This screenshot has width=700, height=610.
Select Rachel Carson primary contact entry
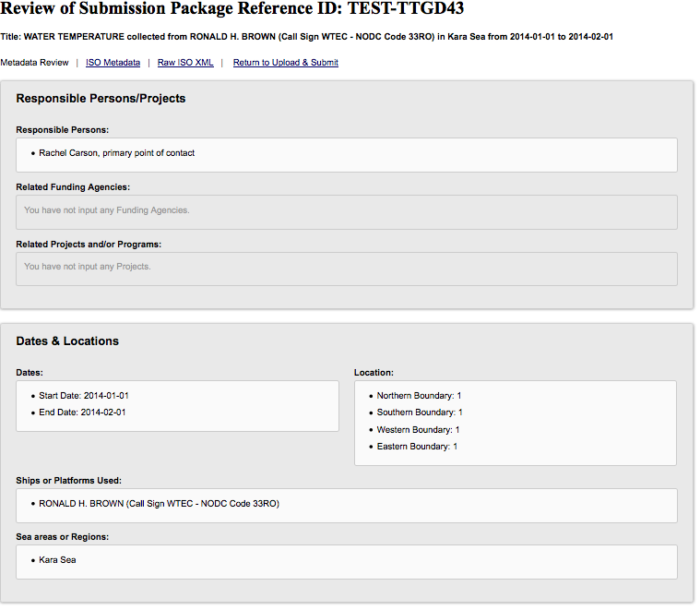[116, 153]
